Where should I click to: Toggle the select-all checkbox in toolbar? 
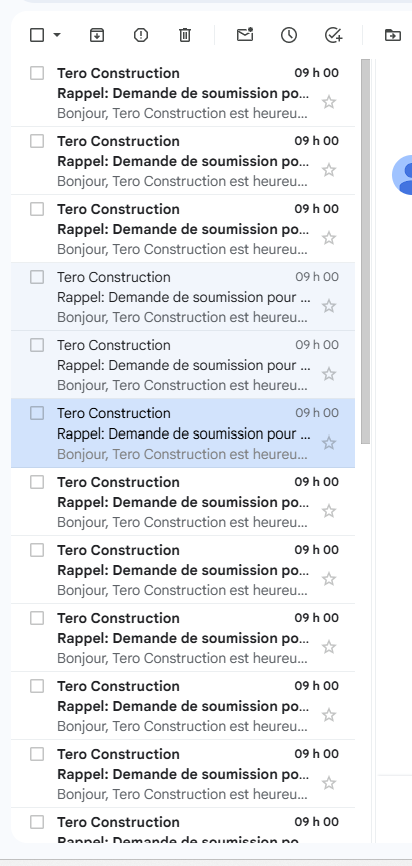pos(37,35)
